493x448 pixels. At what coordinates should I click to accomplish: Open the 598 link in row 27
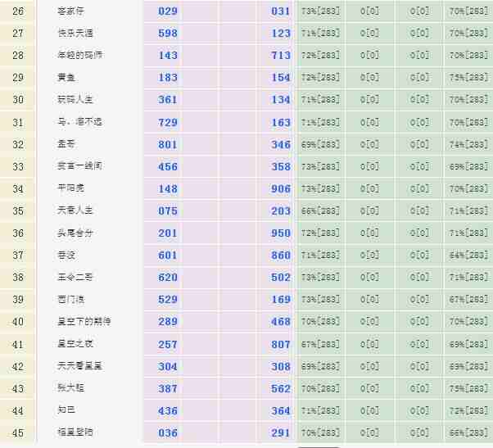point(168,34)
